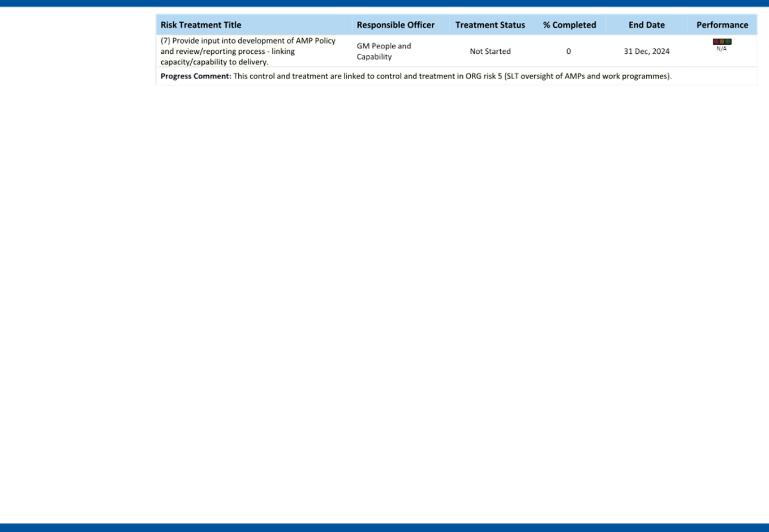Click the Treatment Status column header
This screenshot has width=769, height=532.
point(490,25)
